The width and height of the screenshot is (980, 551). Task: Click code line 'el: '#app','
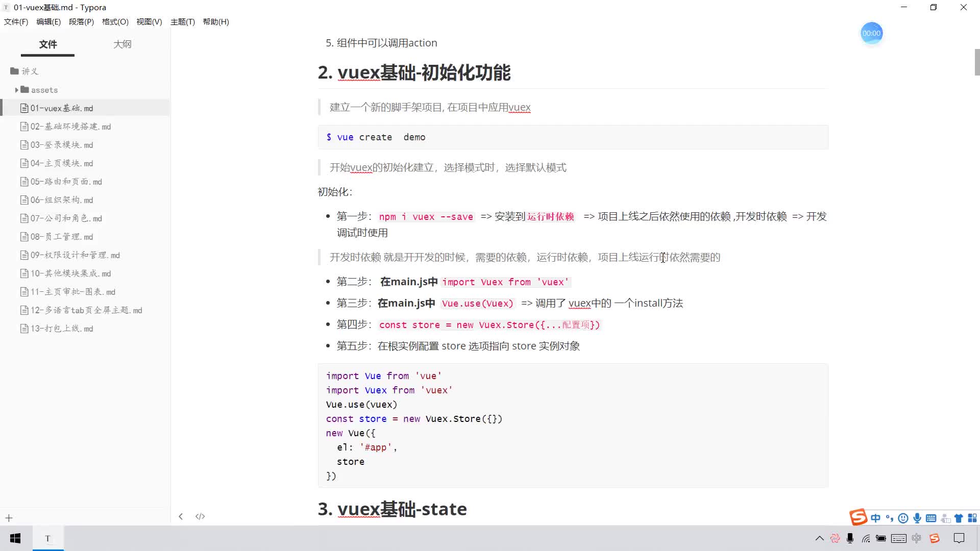366,447
